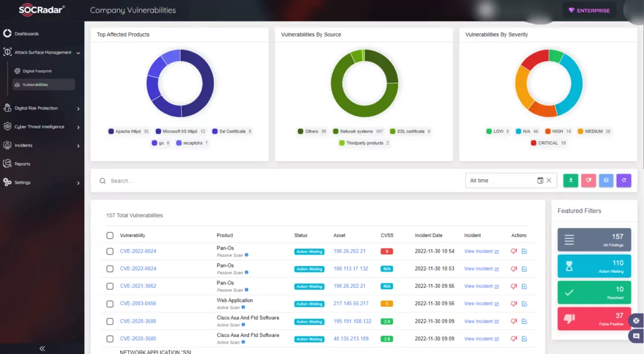Check the first CVE-2022-0024 row checkbox
644x354 pixels.
(109, 252)
